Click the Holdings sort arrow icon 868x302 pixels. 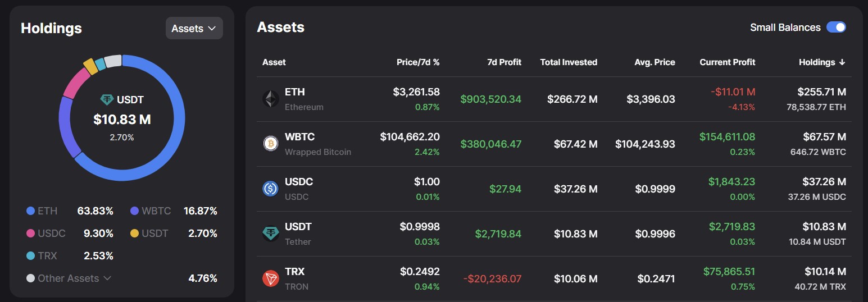point(842,62)
